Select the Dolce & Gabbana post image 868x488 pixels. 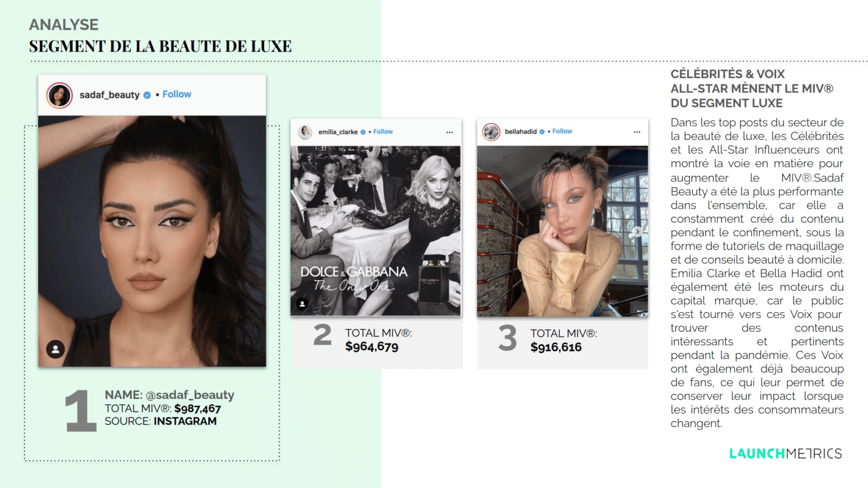click(x=375, y=231)
